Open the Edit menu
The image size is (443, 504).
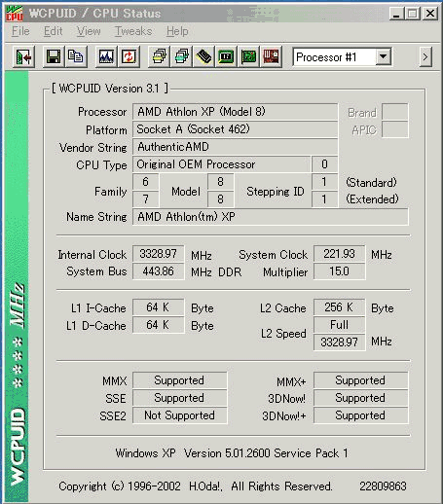click(x=53, y=31)
